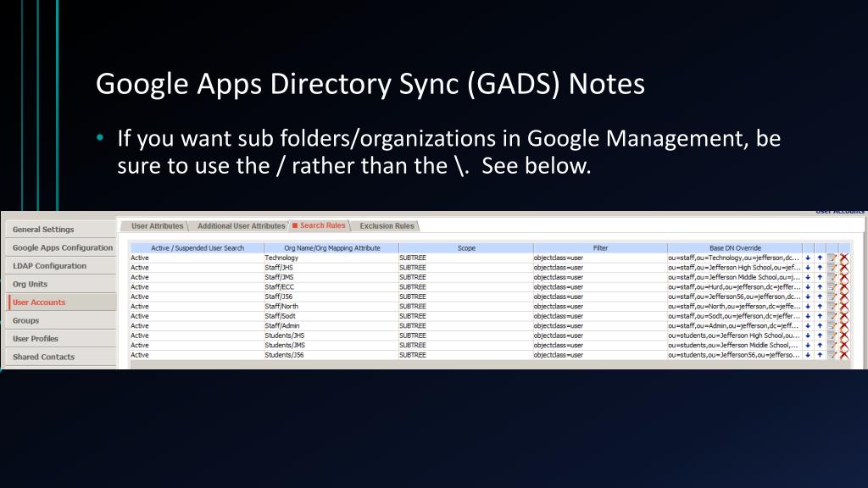Click the Active / Suspended User Search header
The image size is (868, 488).
pos(197,248)
